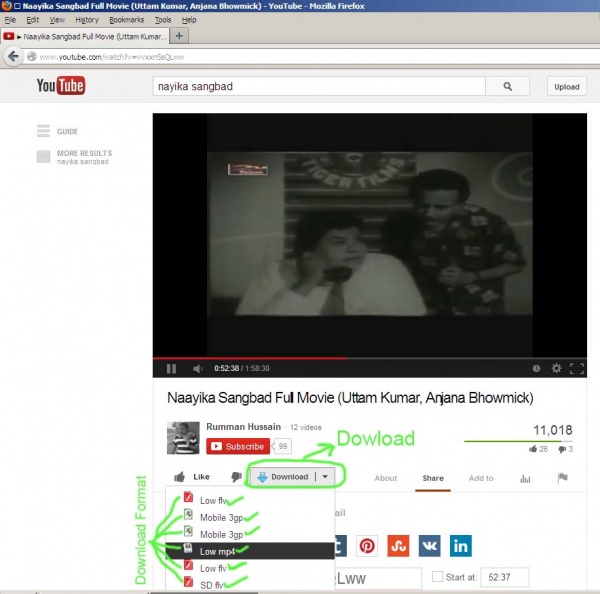The width and height of the screenshot is (600, 594).
Task: Open the View menu
Action: 57,20
